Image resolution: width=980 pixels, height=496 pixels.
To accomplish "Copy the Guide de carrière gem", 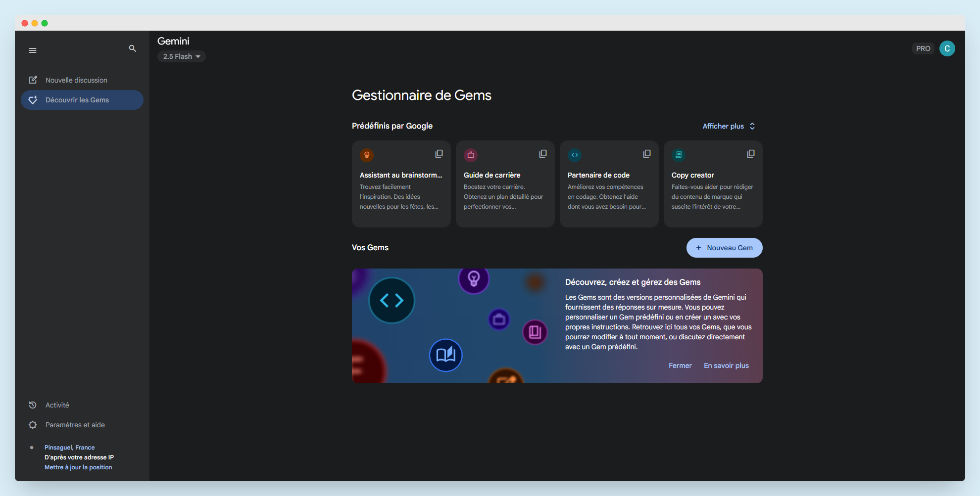I will pyautogui.click(x=543, y=154).
